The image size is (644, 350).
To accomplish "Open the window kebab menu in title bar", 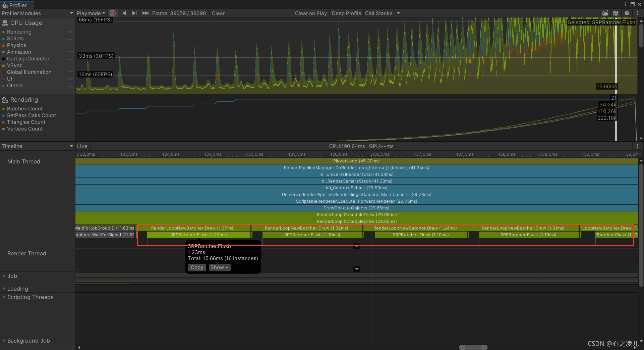I will click(625, 4).
